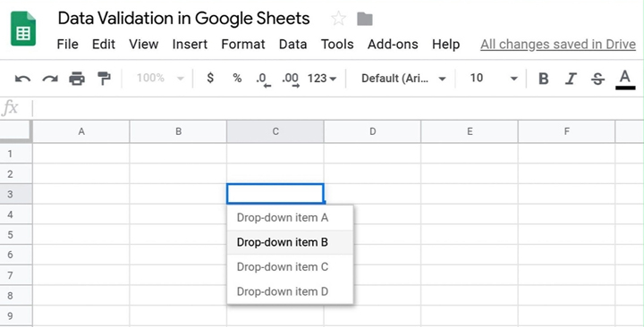Select column B header

[x=178, y=131]
